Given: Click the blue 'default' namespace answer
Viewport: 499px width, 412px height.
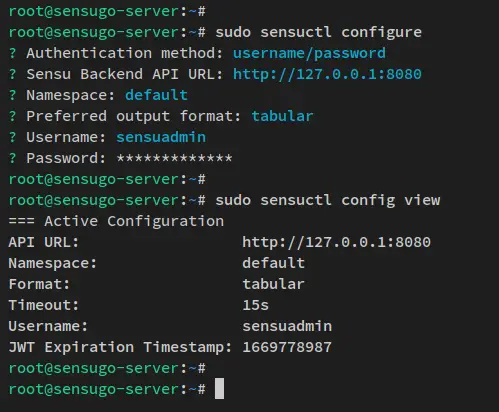Looking at the screenshot, I should coord(157,95).
